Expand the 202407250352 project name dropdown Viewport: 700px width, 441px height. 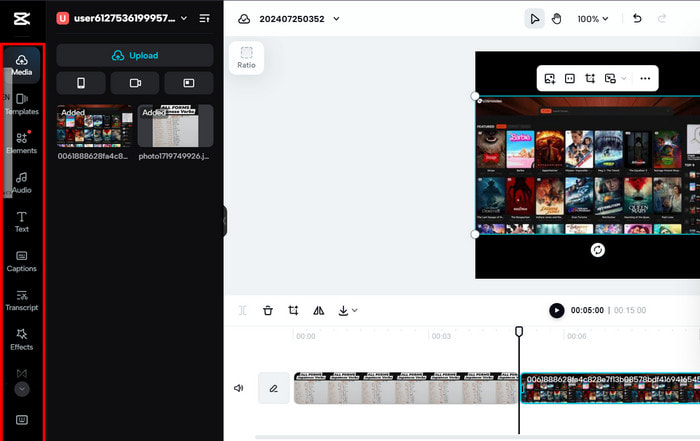click(336, 19)
